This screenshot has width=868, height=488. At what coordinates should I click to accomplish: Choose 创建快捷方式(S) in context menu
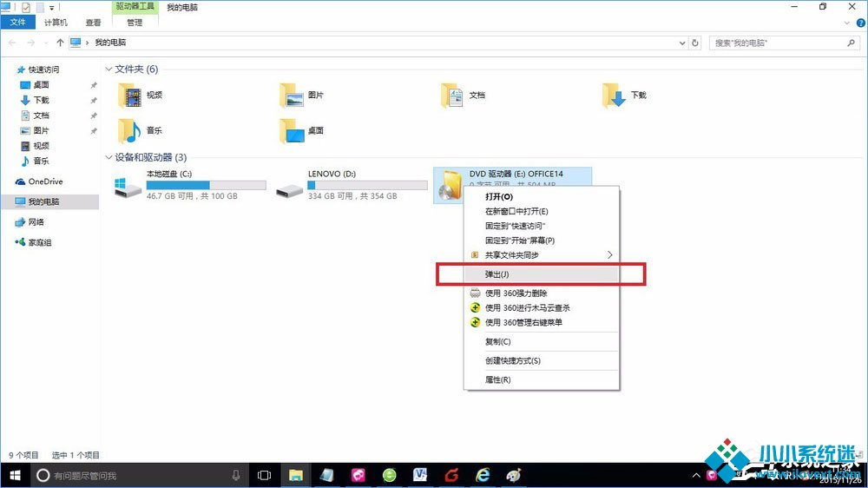click(541, 360)
